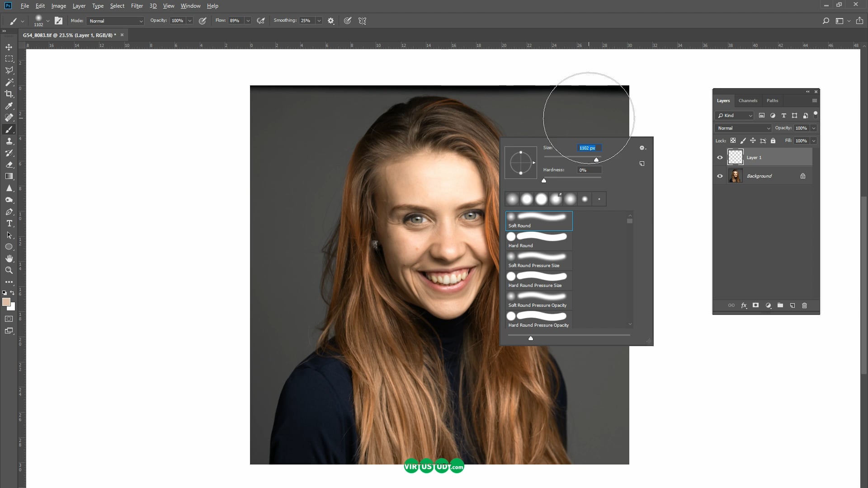The height and width of the screenshot is (488, 868).
Task: Choose Soft Round Pressure Size brush
Action: (x=539, y=261)
